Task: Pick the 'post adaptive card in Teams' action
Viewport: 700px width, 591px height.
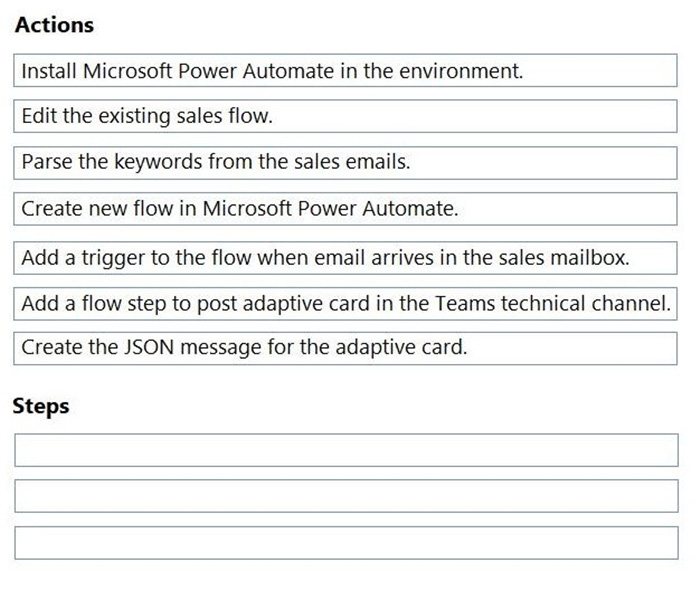Action: click(346, 303)
